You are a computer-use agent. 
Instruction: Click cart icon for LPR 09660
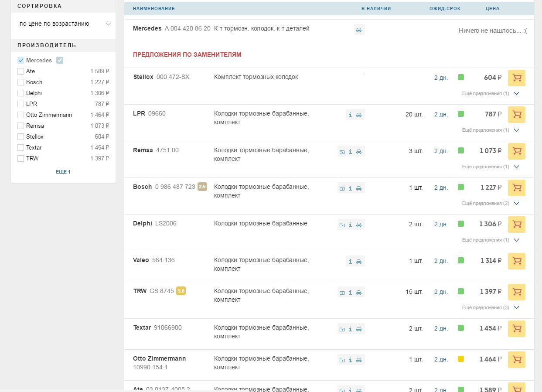click(x=517, y=115)
